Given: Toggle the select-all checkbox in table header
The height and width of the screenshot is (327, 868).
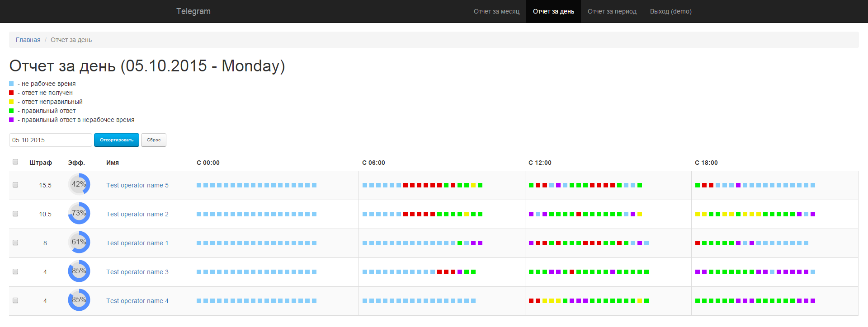Looking at the screenshot, I should (x=15, y=162).
